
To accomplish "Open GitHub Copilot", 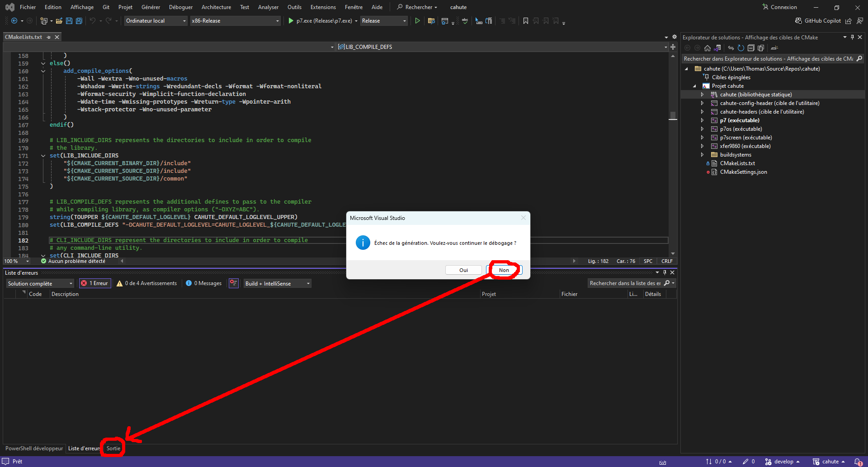I will click(818, 21).
